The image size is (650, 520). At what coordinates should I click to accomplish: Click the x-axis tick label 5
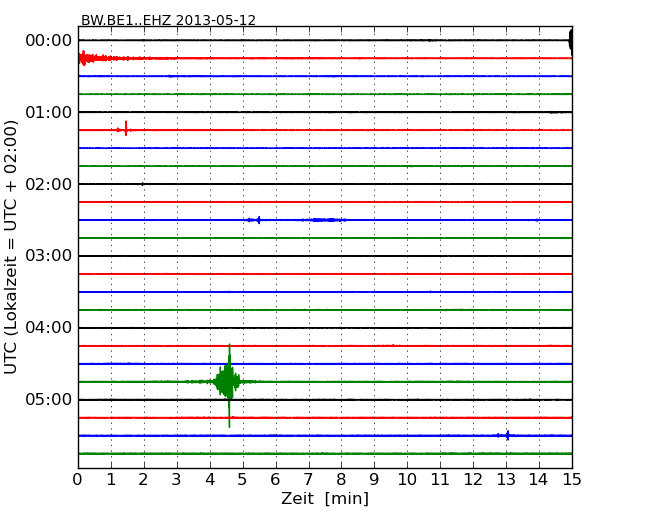coord(243,480)
